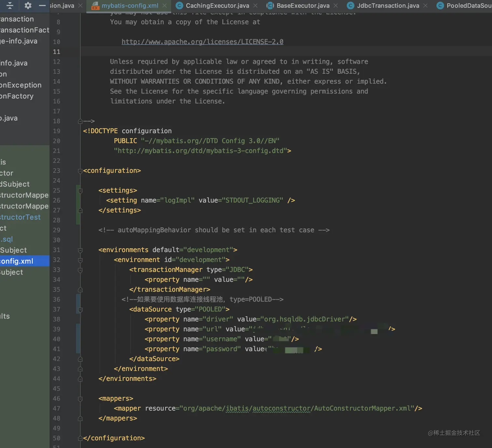Click the fold marker beside </dataSource>
The width and height of the screenshot is (492, 448).
80,359
